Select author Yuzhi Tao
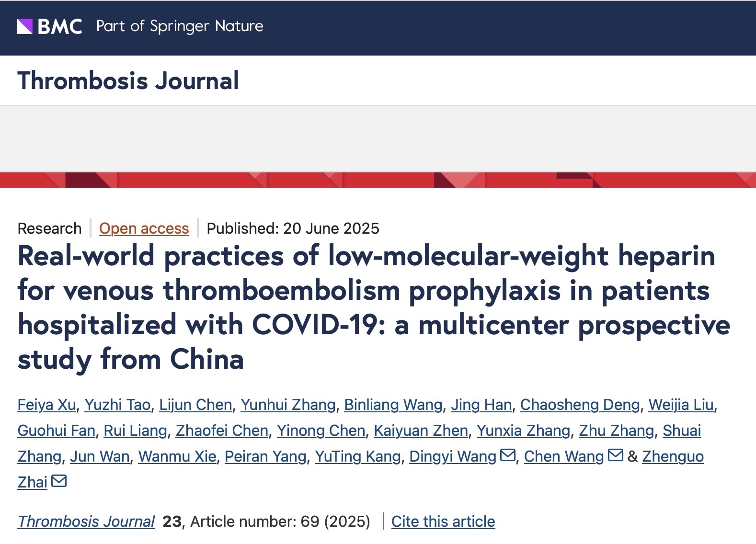 click(118, 405)
